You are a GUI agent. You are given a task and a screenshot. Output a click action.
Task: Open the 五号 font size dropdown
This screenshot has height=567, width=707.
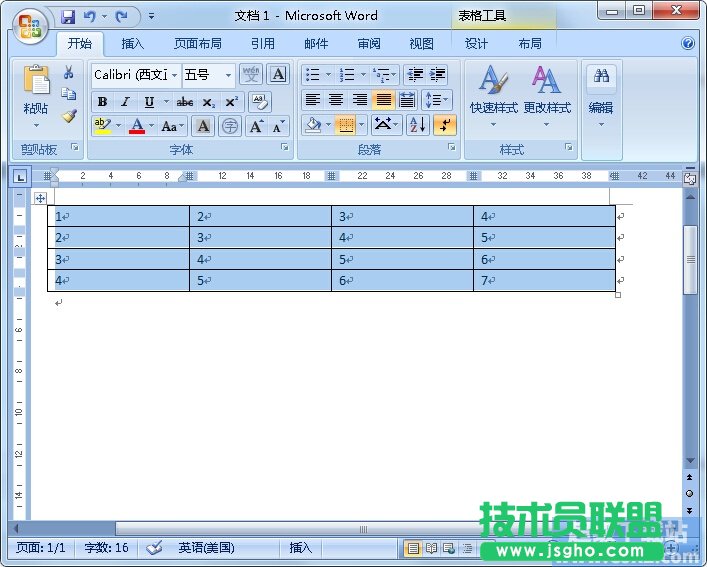click(228, 75)
